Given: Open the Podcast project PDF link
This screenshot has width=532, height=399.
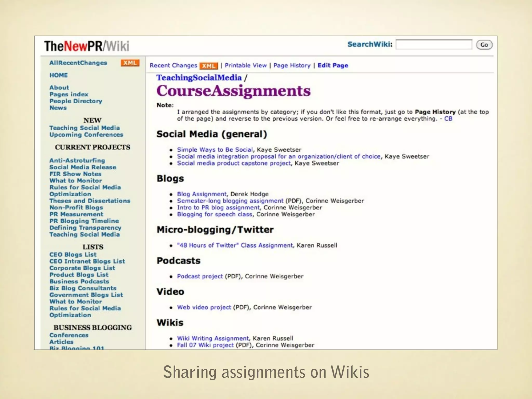Looking at the screenshot, I should (x=200, y=276).
